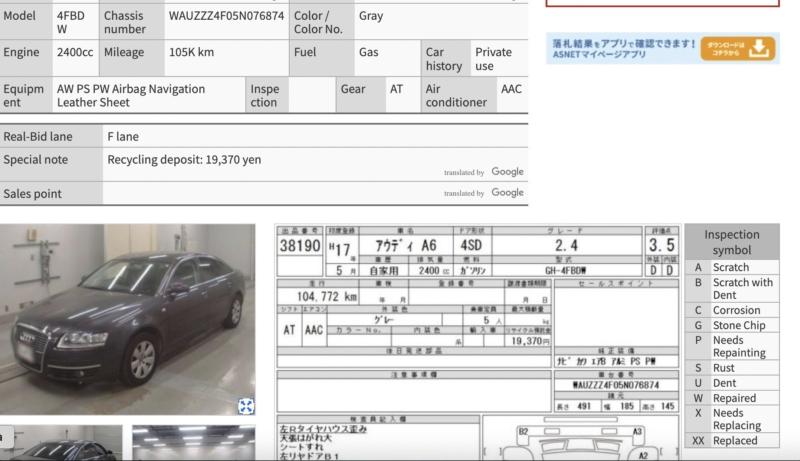
Task: Click the car damage diagram on the sheet
Action: click(x=580, y=438)
